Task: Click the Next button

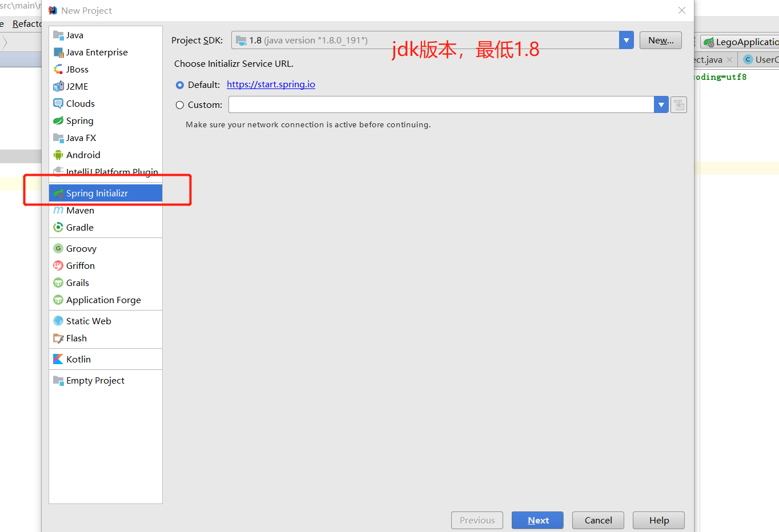Action: click(x=537, y=521)
